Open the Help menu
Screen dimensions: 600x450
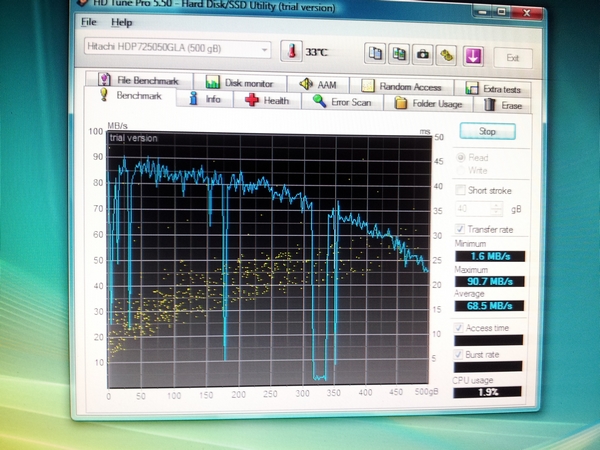coord(122,23)
